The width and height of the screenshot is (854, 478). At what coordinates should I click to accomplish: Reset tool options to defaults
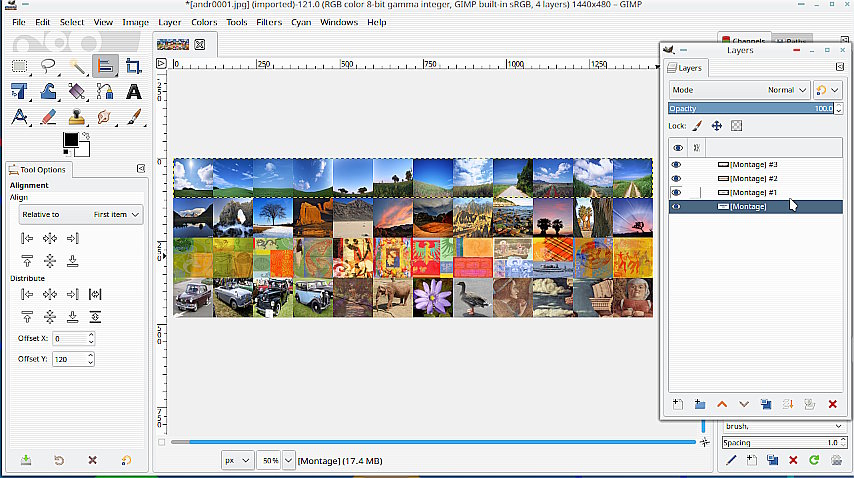tap(126, 460)
